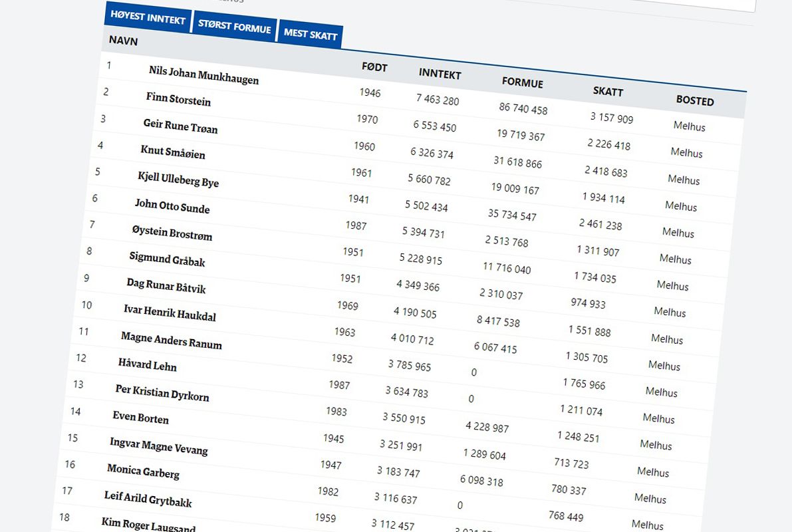Click the SKATT column header
This screenshot has height=532, width=792.
608,91
